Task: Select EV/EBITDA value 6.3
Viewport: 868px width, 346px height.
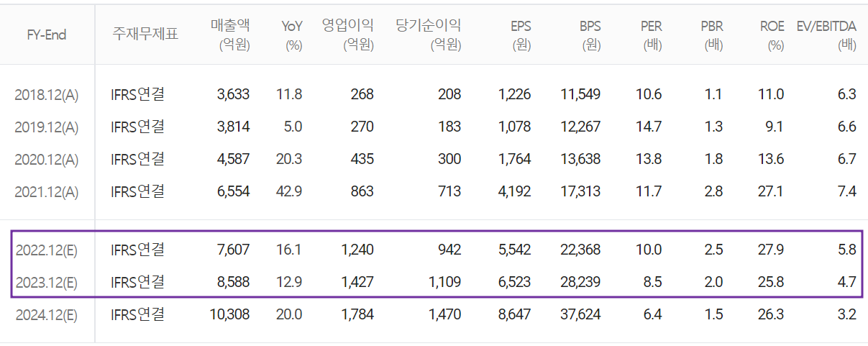Action: [847, 95]
